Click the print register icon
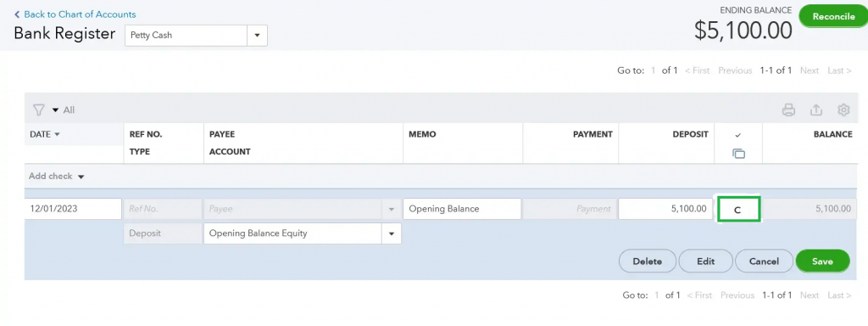This screenshot has width=868, height=326. (788, 110)
